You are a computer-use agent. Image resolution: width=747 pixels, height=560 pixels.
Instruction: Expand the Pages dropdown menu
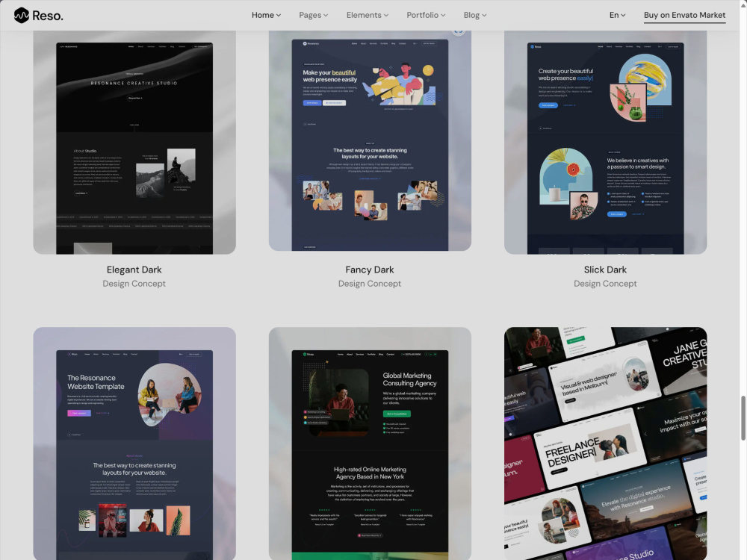314,15
